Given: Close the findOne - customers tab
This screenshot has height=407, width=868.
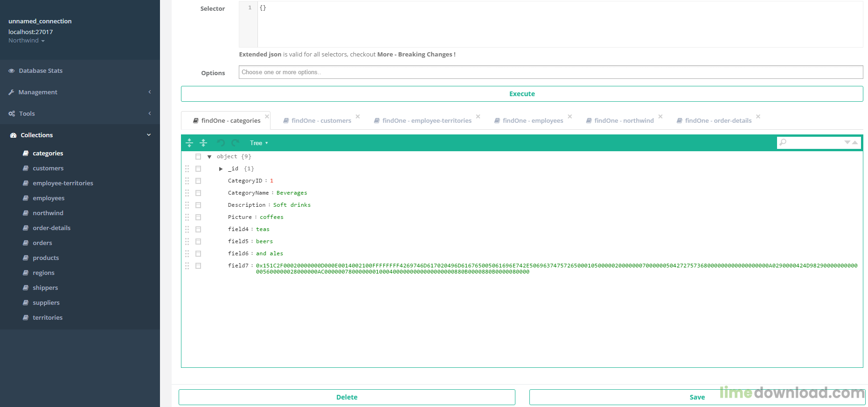Looking at the screenshot, I should pyautogui.click(x=358, y=116).
